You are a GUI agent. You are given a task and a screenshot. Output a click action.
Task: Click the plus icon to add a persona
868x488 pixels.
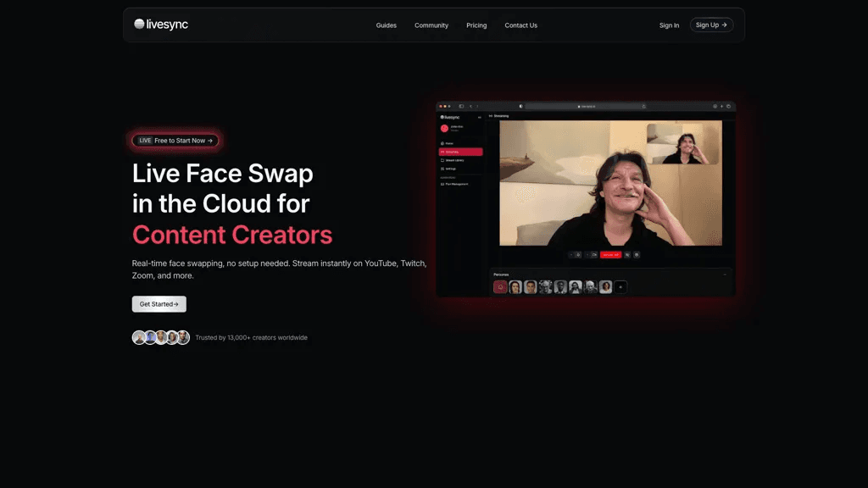pos(620,287)
